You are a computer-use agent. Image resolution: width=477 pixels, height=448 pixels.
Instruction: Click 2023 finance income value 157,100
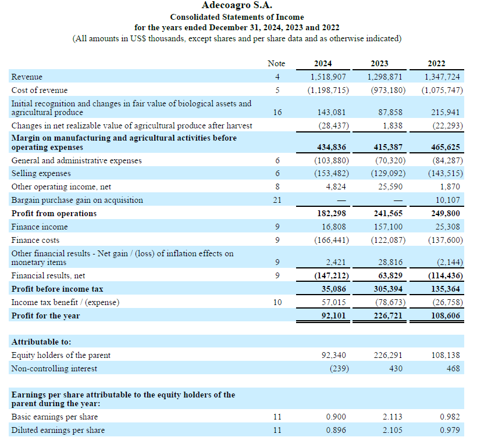(x=388, y=227)
